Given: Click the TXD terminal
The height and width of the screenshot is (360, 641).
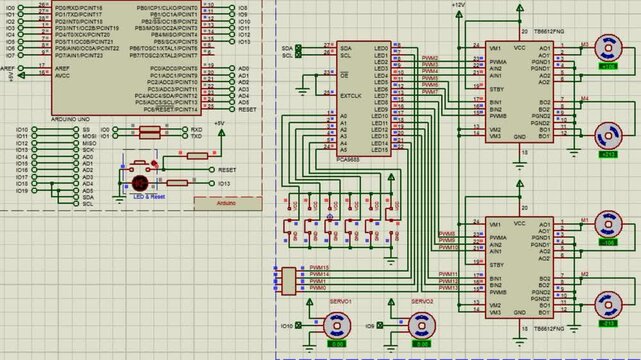Looking at the screenshot, I should pyautogui.click(x=185, y=136).
